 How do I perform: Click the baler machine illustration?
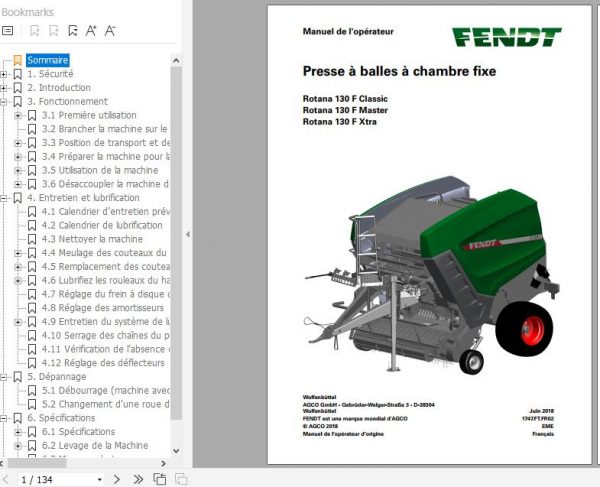(x=432, y=275)
